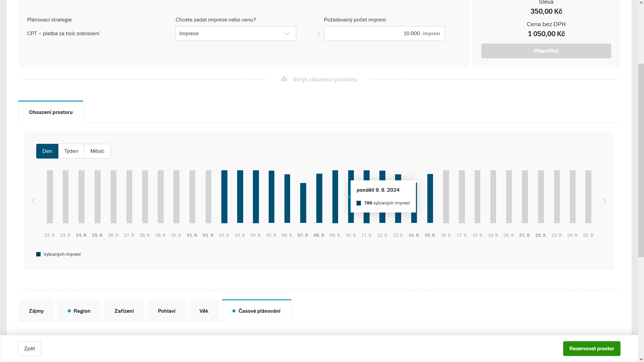Click the right arrow to show later dates

coord(604,201)
